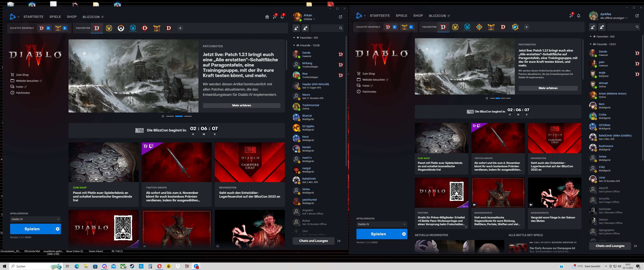Viewport: 644px width, 270px height.
Task: Pause the news carousel in Arkan's window
Action: point(163,116)
